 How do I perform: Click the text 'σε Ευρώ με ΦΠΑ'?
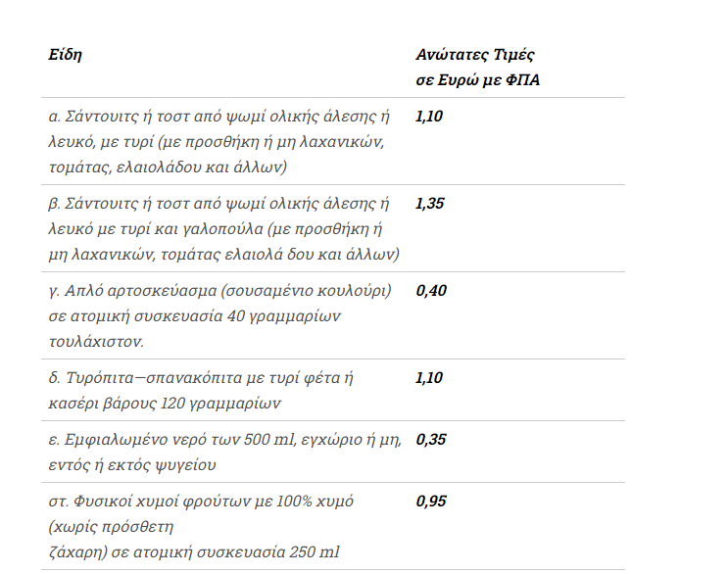point(477,80)
